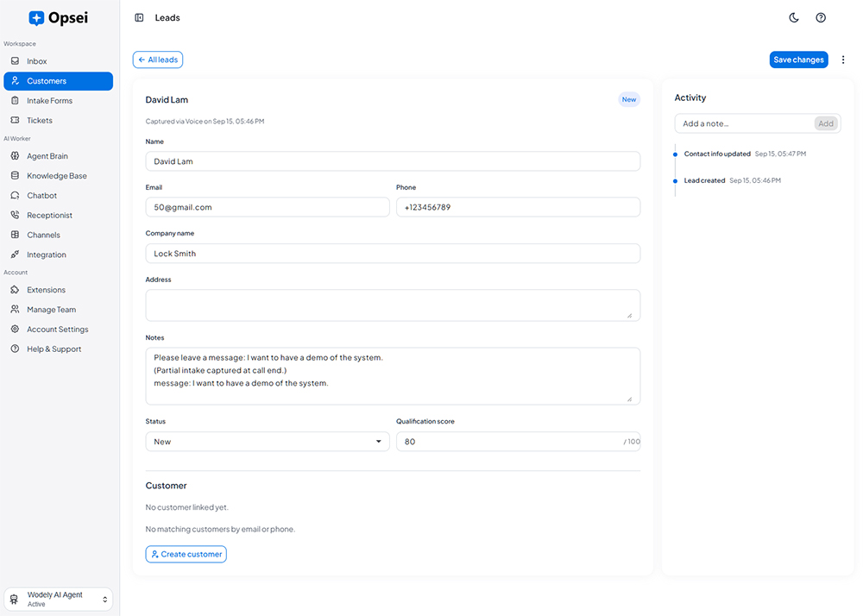863x616 pixels.
Task: Click the Channels grid icon
Action: (15, 235)
